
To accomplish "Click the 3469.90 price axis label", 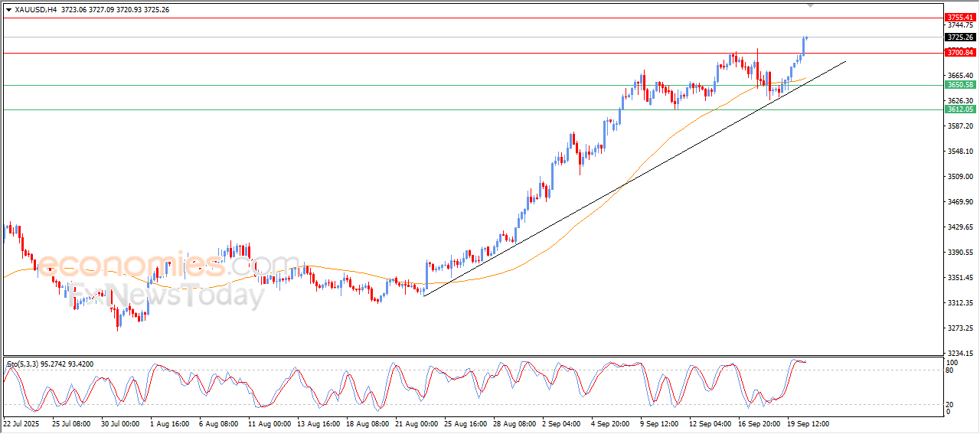I will tap(959, 201).
